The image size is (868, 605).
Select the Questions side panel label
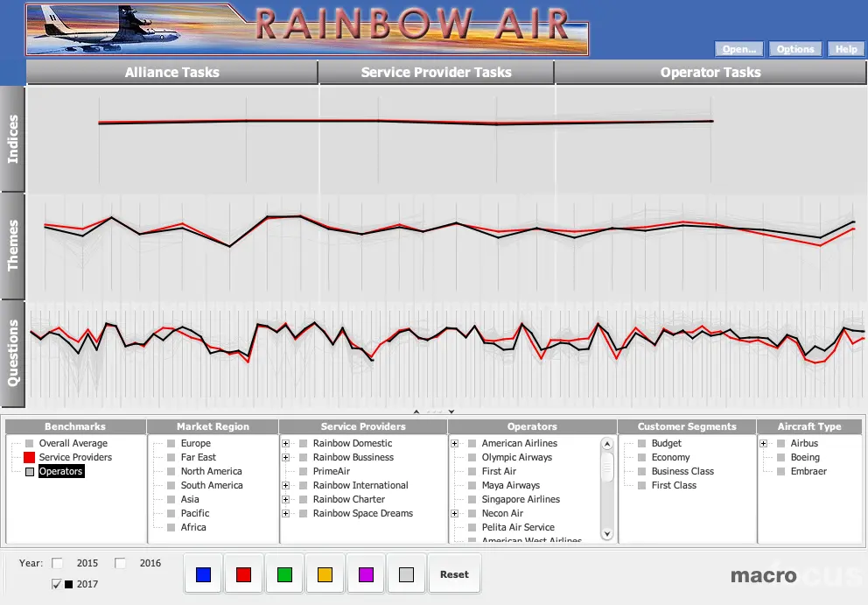[13, 354]
